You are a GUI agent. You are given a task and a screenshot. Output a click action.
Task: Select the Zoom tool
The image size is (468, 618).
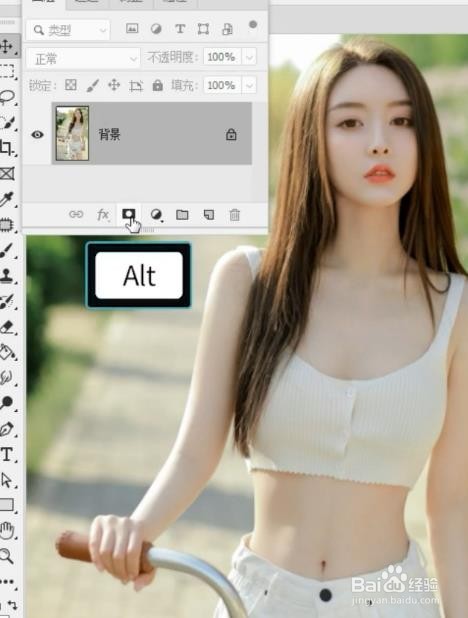tap(7, 556)
